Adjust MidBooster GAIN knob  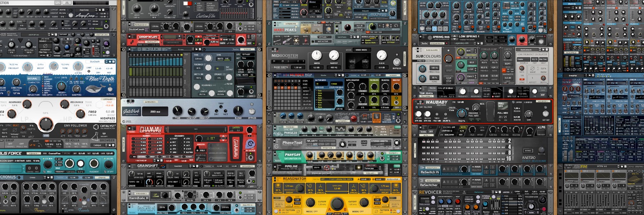point(381,55)
